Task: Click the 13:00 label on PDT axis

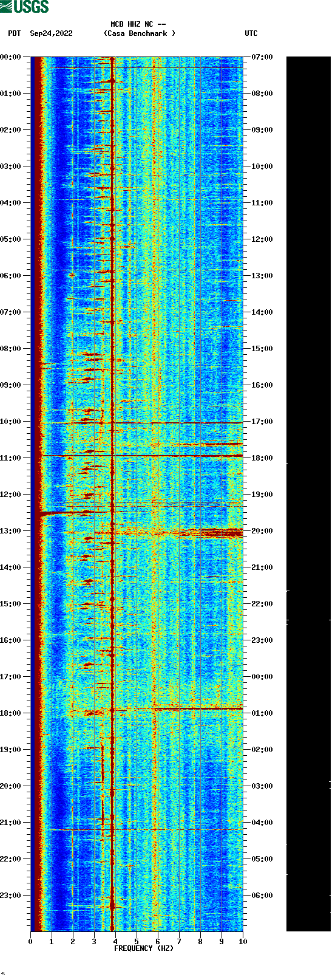Action: tap(11, 531)
